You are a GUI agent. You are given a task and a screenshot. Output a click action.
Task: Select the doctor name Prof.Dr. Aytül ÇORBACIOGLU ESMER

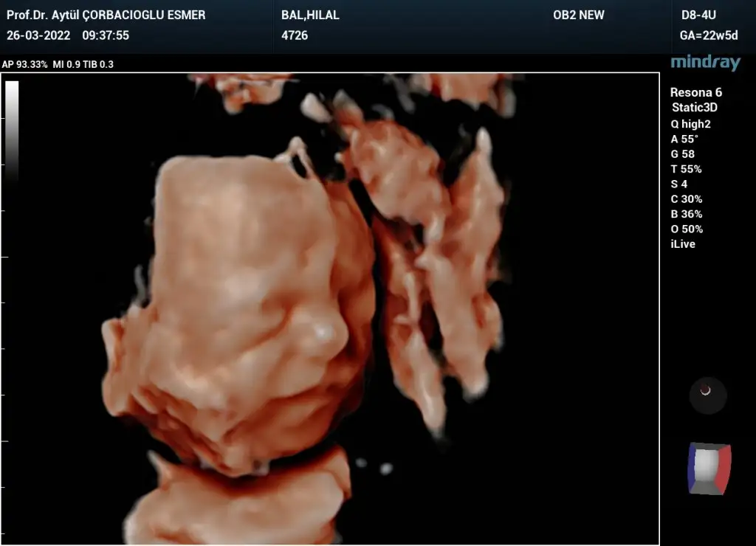[x=106, y=15]
